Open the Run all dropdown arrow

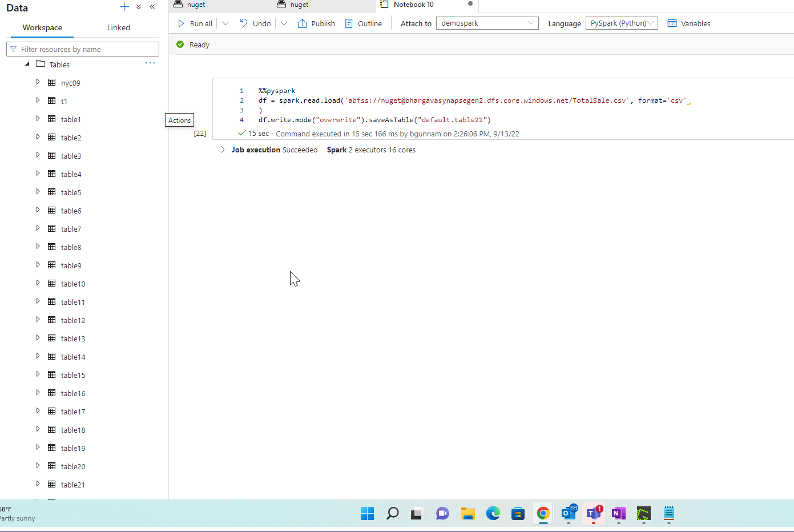pos(225,23)
